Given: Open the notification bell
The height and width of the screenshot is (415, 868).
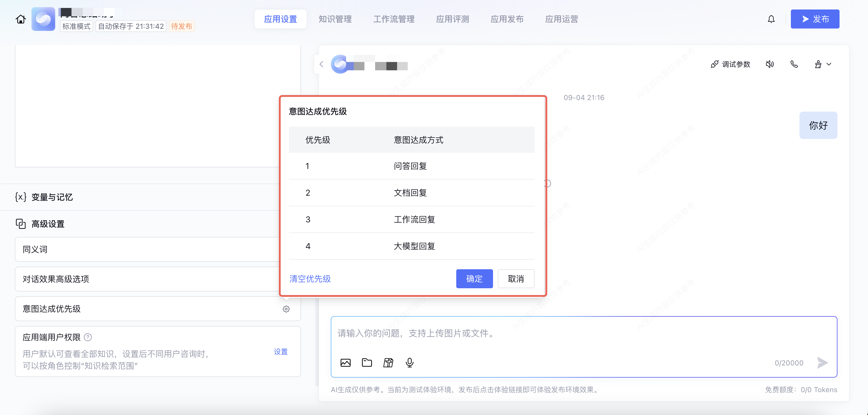Looking at the screenshot, I should point(771,19).
